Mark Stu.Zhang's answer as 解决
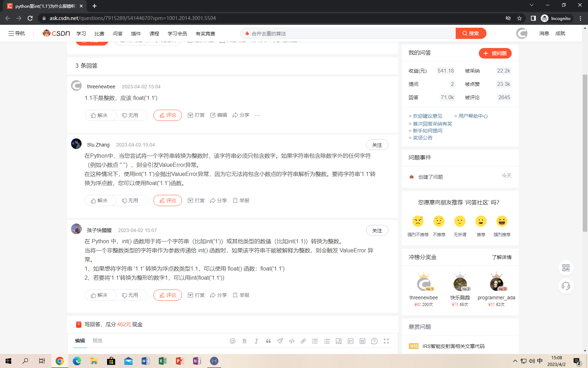588x368 pixels. click(x=99, y=200)
